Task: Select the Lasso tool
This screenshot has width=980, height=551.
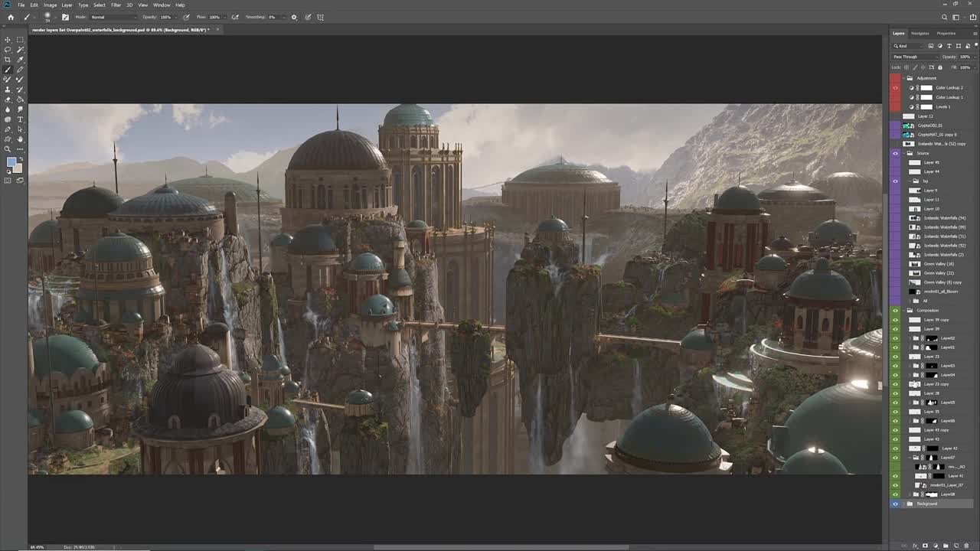Action: 8,50
